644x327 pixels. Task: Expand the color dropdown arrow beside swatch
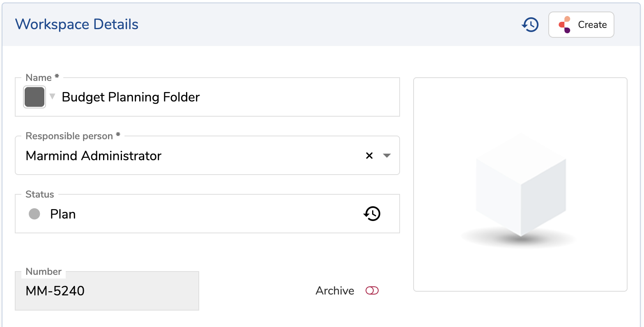point(52,97)
